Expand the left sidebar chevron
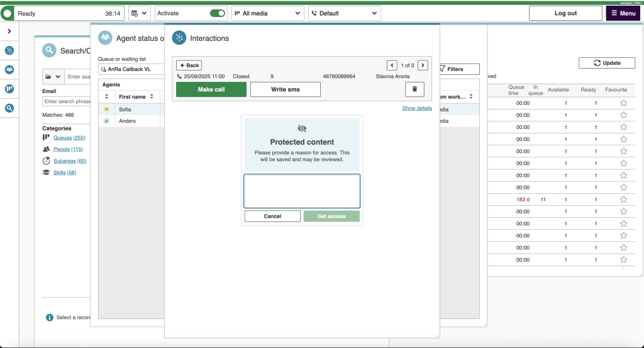The height and width of the screenshot is (348, 644). click(9, 31)
